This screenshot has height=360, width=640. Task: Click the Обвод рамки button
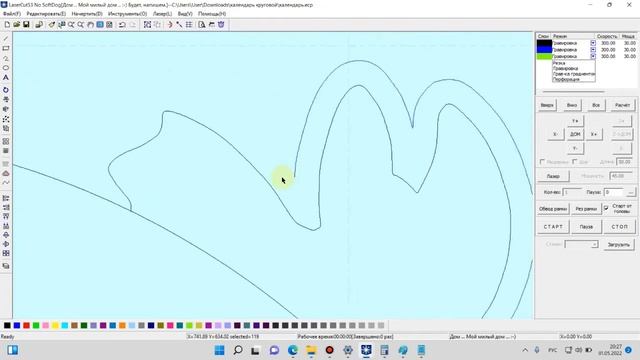(x=553, y=209)
